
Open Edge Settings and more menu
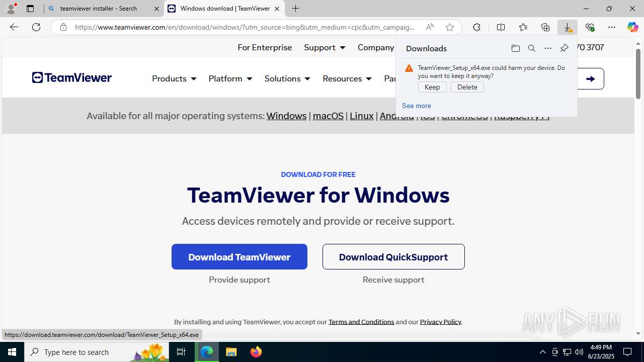[x=612, y=27]
